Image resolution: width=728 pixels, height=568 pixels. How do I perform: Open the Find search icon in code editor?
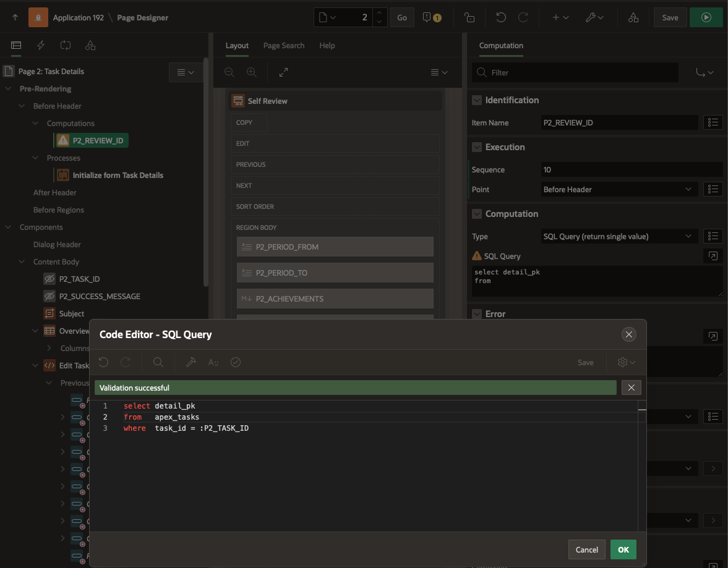158,363
